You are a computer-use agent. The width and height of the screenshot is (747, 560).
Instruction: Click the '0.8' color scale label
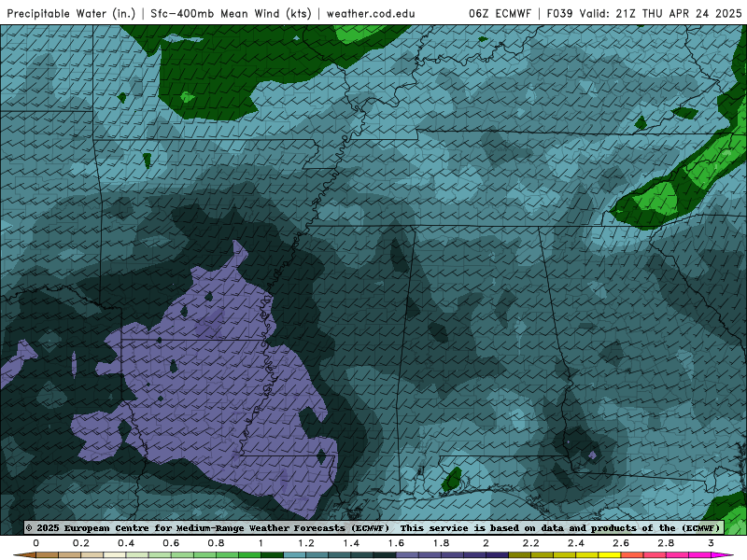tap(217, 543)
